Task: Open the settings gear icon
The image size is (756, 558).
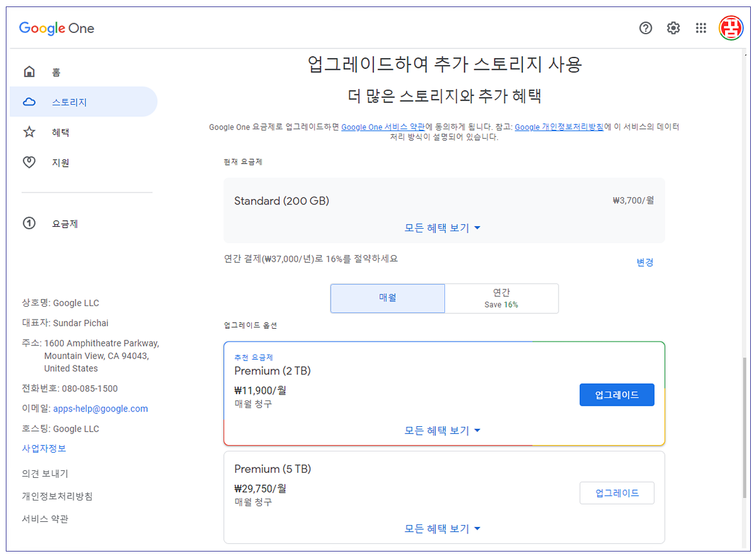Action: pyautogui.click(x=673, y=28)
